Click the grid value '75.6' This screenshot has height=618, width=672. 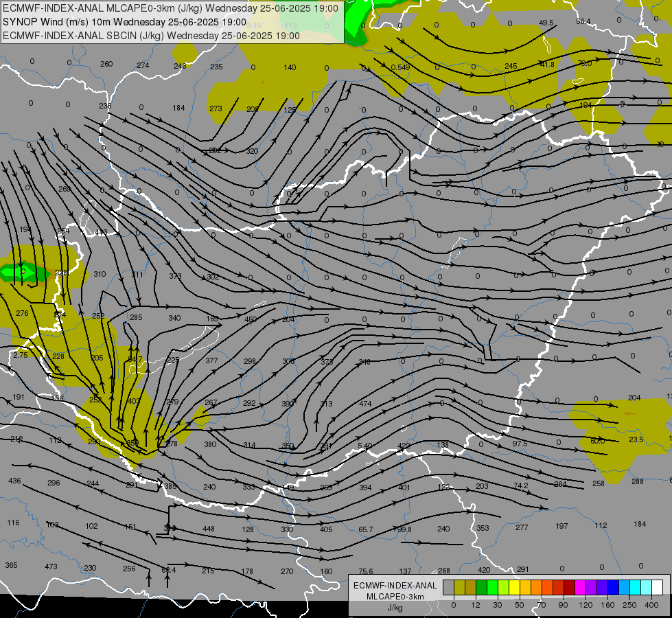366,571
